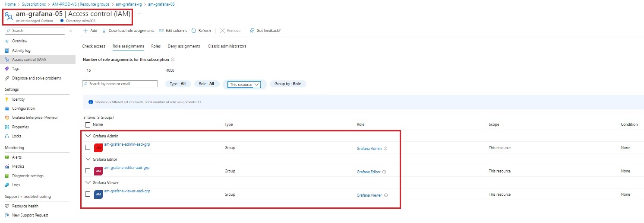Check the am-grafana-editor-aad-grp row checkbox
The height and width of the screenshot is (223, 644).
click(x=88, y=171)
